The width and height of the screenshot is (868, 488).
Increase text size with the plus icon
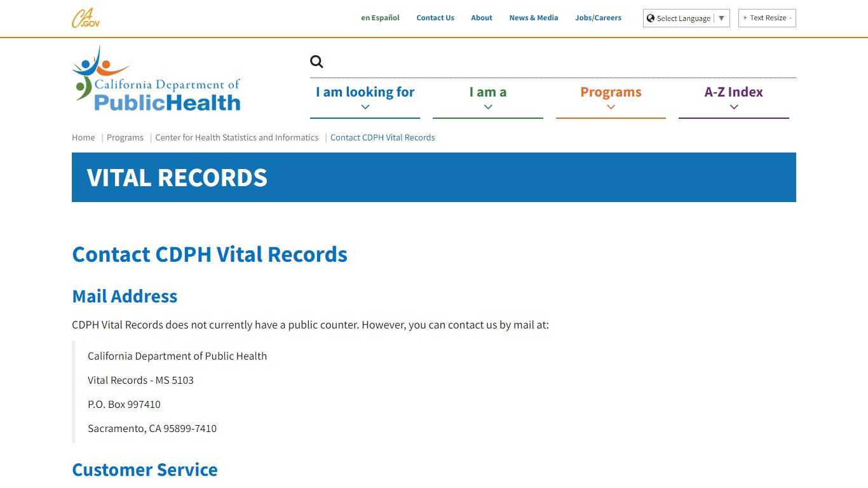745,18
